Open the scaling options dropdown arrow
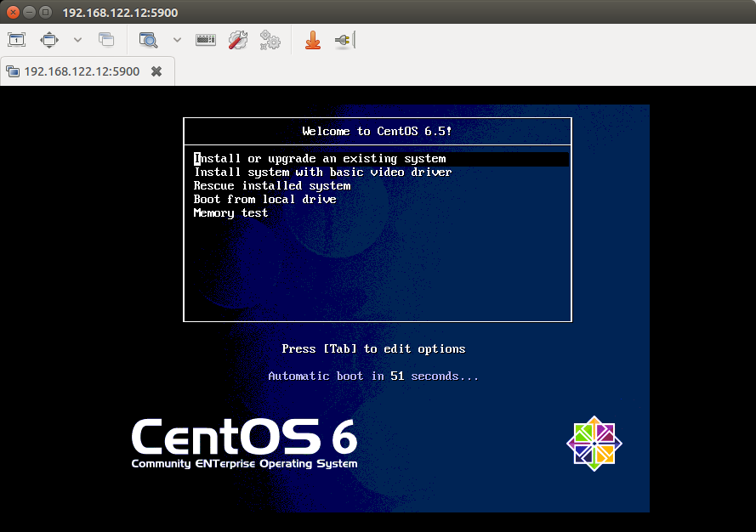Viewport: 756px width, 532px height. (x=177, y=40)
